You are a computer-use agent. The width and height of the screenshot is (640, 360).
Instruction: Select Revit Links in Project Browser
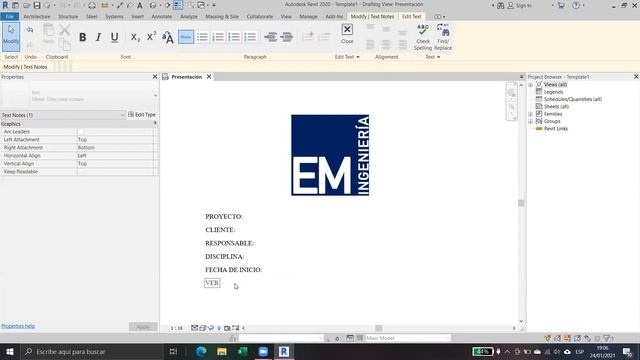[x=556, y=129]
